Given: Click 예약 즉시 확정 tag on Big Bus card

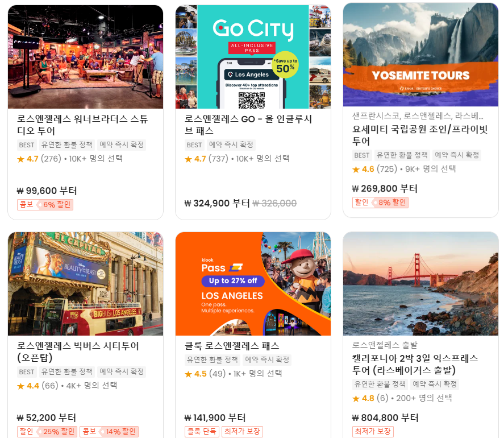Looking at the screenshot, I should (x=122, y=371).
